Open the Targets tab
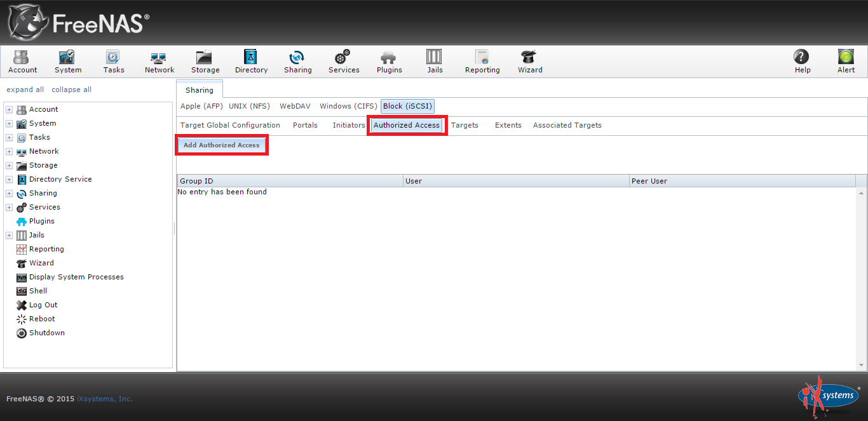This screenshot has height=421, width=868. coord(465,125)
